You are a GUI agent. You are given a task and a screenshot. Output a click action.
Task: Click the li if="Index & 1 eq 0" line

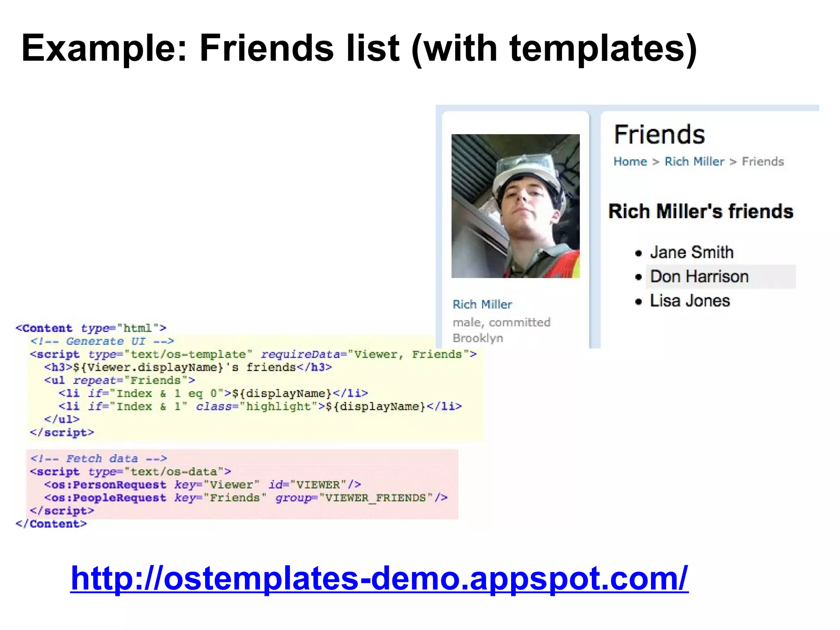tap(213, 394)
